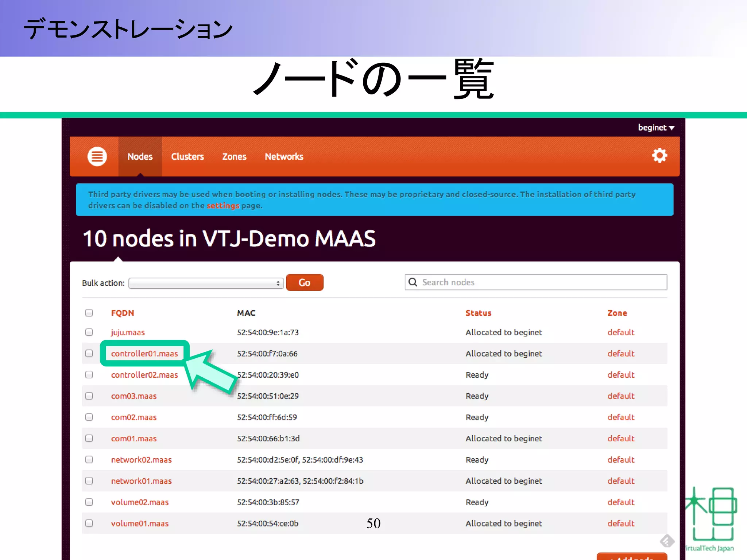This screenshot has width=747, height=560.
Task: Toggle the select-all checkbox in header
Action: pyautogui.click(x=89, y=313)
